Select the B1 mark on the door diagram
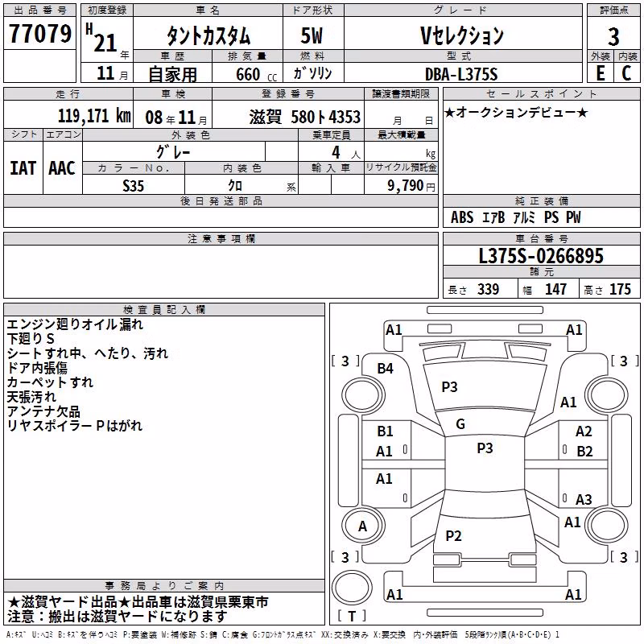Image resolution: width=644 pixels, height=644 pixels. click(385, 431)
